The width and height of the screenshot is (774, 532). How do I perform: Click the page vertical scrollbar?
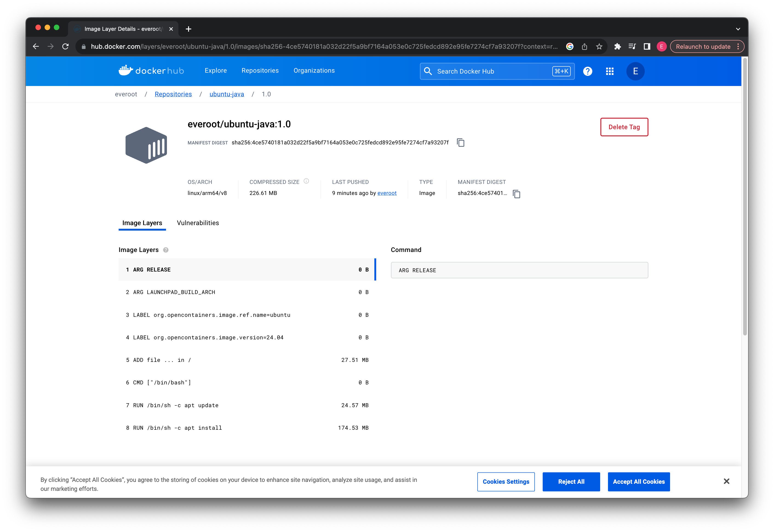[x=745, y=197]
